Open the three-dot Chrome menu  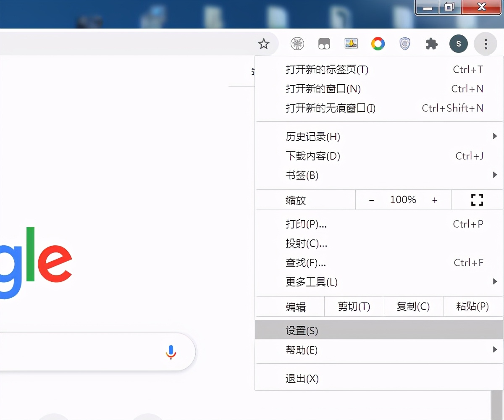tap(485, 43)
